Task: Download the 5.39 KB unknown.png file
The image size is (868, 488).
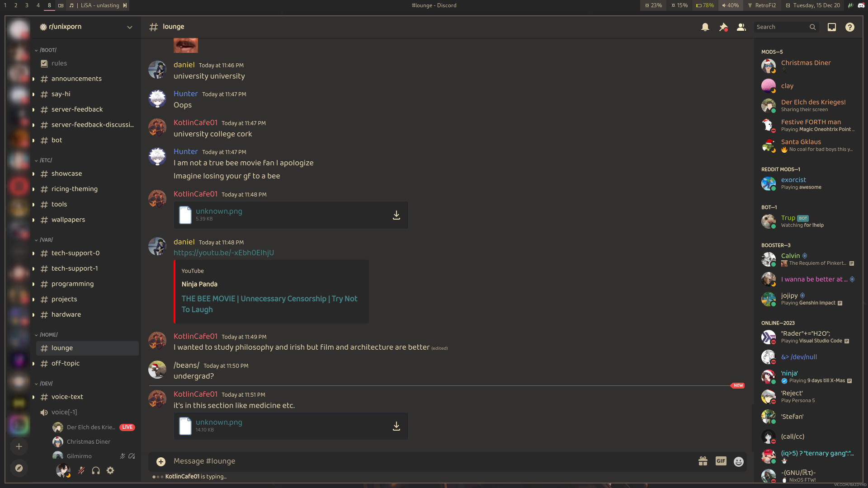Action: (396, 215)
